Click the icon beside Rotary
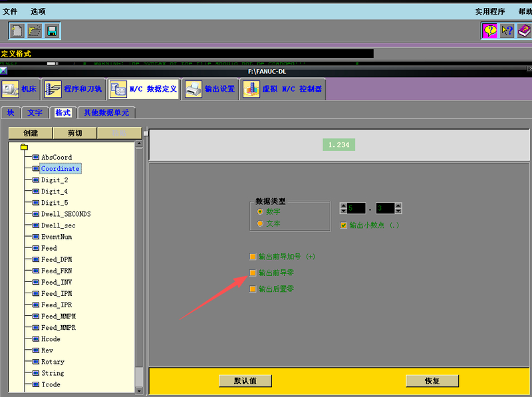 pyautogui.click(x=36, y=362)
